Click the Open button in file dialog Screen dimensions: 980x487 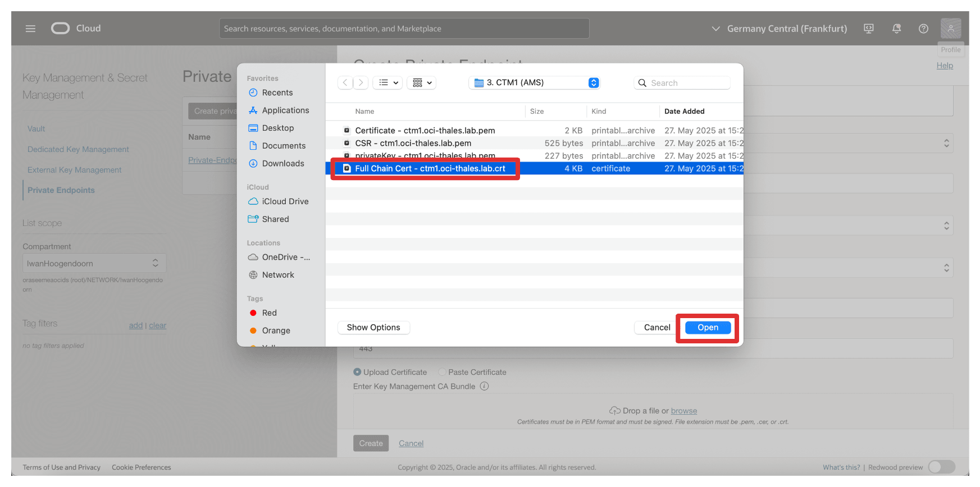[x=708, y=328]
